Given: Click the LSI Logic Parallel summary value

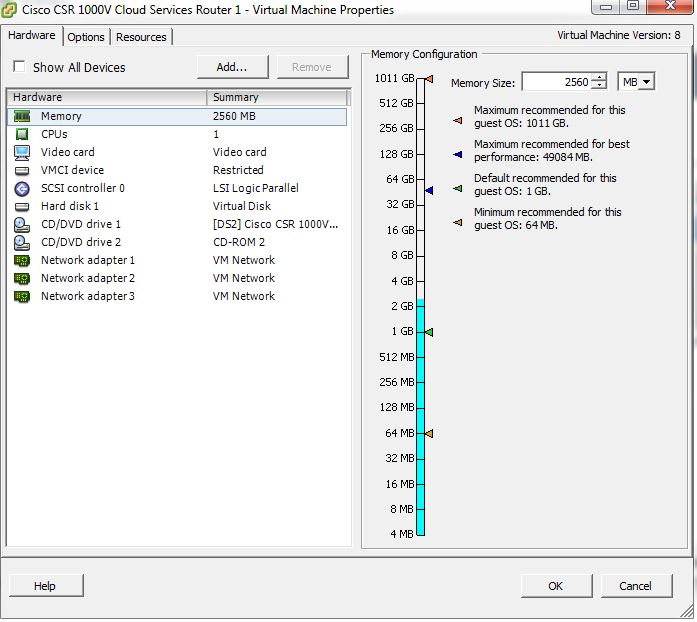Looking at the screenshot, I should [x=256, y=189].
